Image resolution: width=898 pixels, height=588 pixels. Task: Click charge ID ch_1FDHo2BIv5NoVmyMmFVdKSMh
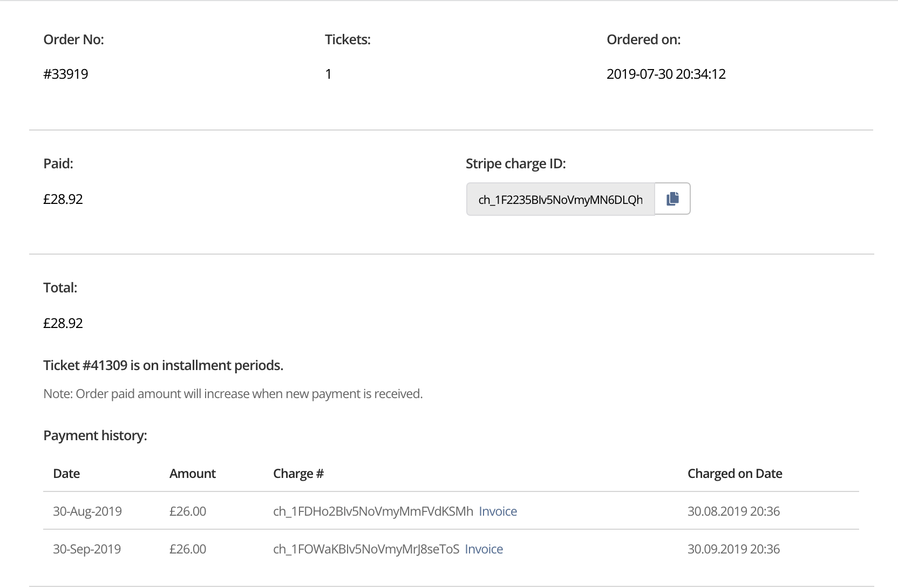(x=373, y=511)
